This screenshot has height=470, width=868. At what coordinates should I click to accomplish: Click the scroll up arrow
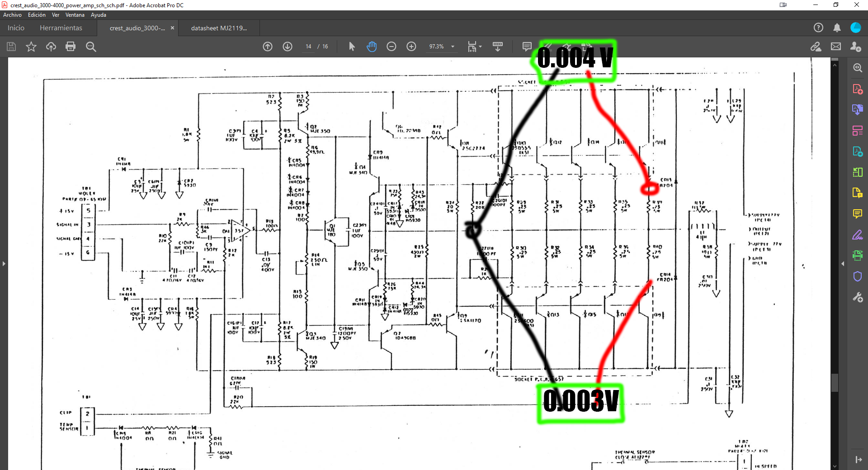coord(835,65)
